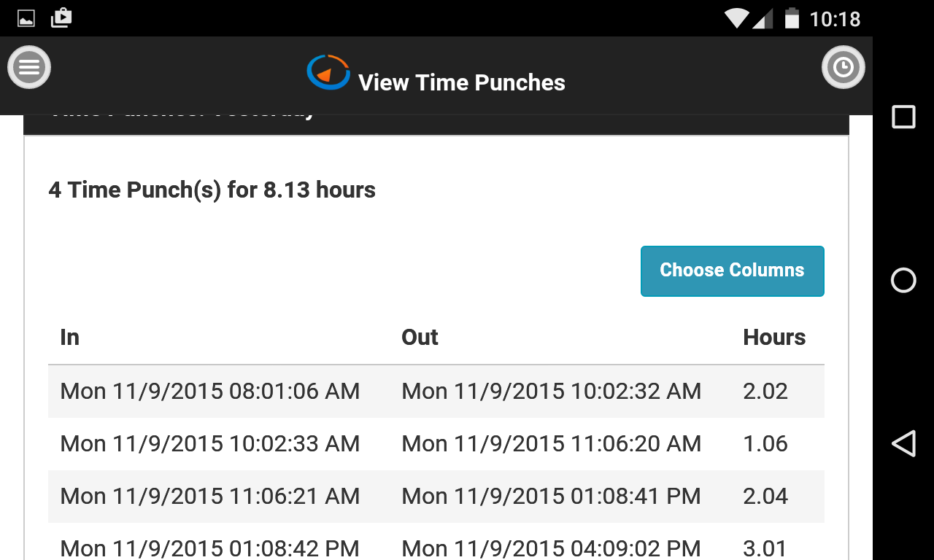Click the Choose Columns button

(732, 271)
